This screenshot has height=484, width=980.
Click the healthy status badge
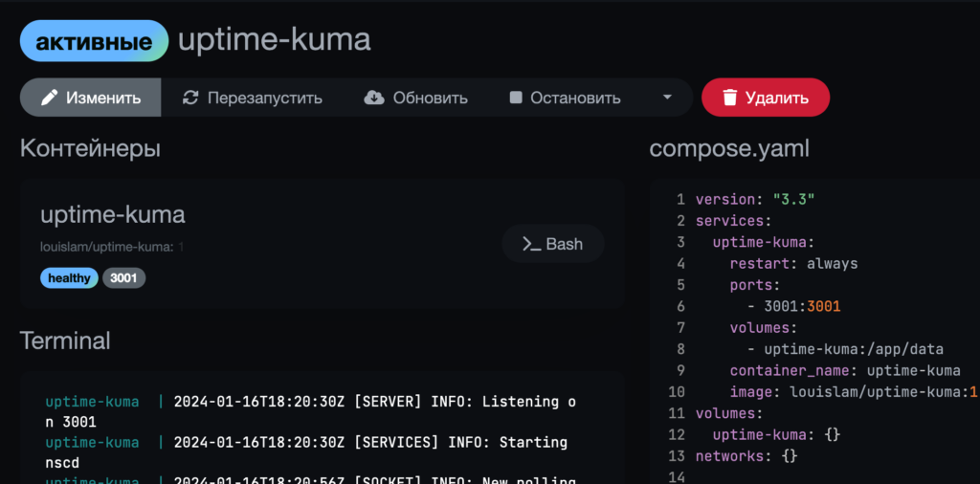point(69,278)
